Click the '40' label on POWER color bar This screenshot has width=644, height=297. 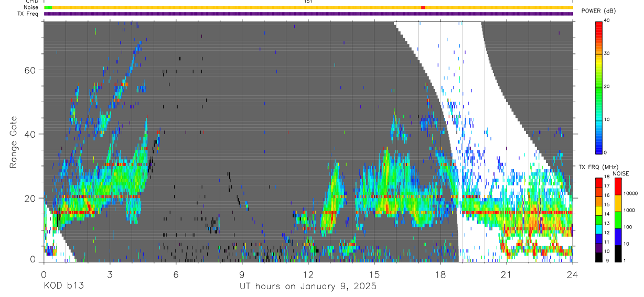pos(607,20)
